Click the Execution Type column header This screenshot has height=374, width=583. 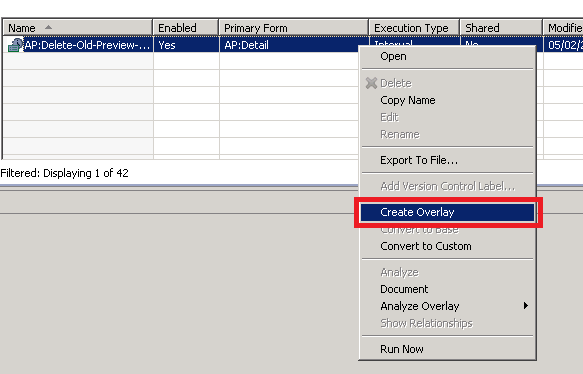(414, 28)
